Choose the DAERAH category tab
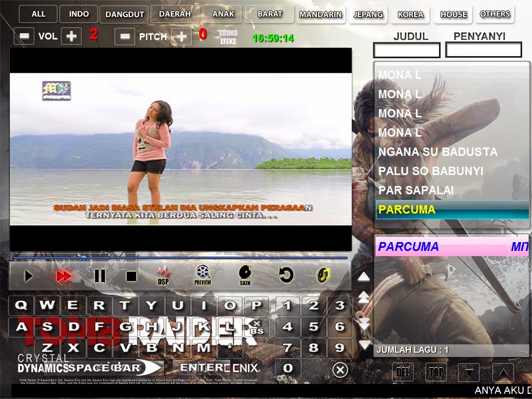Image resolution: width=532 pixels, height=399 pixels. click(x=175, y=14)
